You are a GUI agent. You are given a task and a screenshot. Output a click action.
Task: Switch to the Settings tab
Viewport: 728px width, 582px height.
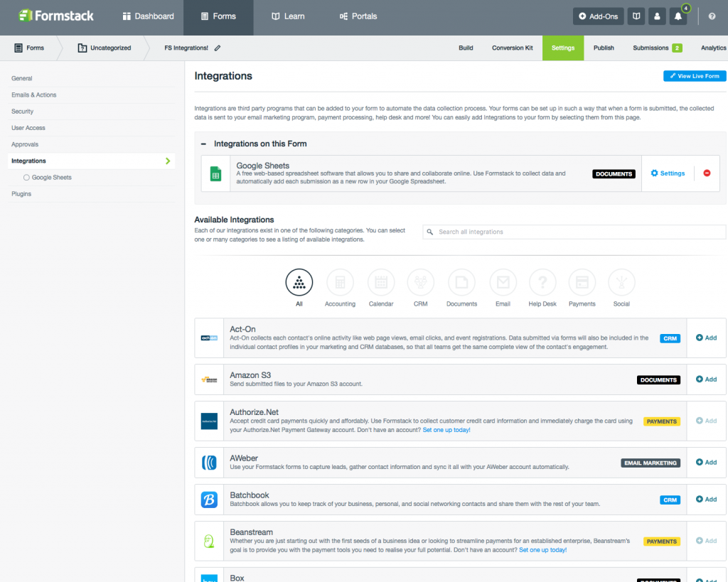click(563, 48)
